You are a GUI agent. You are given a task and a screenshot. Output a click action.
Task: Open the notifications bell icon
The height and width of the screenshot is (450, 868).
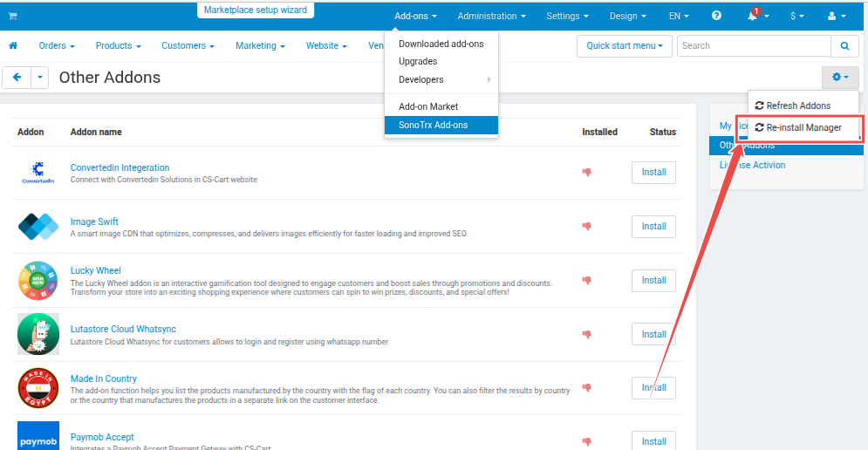(x=753, y=16)
